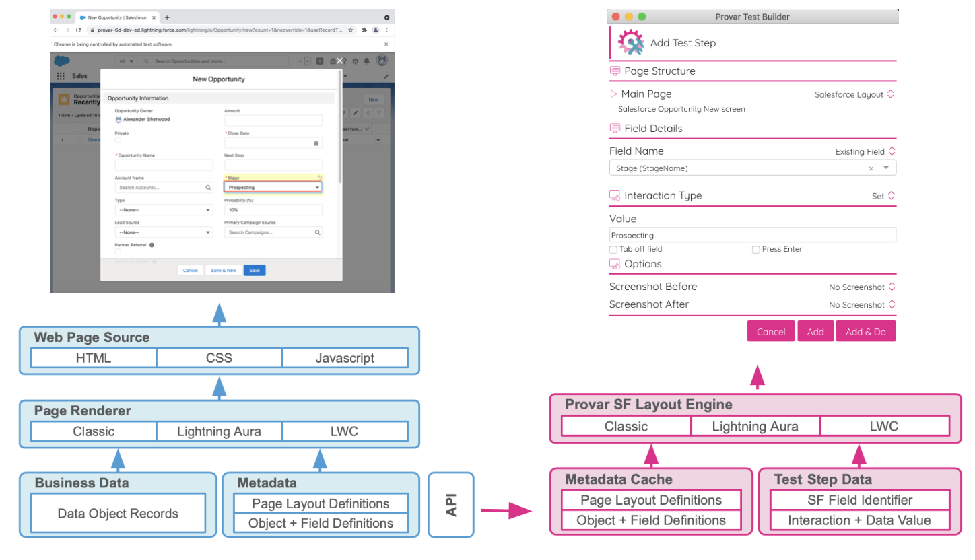Click the Account Name search magnifier
Screen dimensions: 975x560
(208, 188)
